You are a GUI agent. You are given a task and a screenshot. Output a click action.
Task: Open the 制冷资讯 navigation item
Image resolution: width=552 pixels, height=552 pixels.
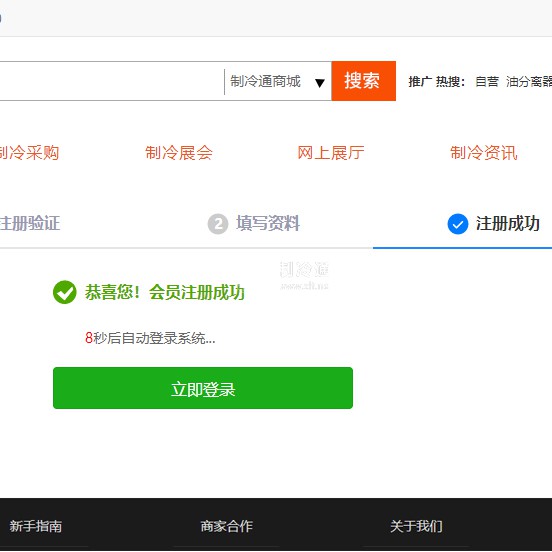(x=484, y=153)
